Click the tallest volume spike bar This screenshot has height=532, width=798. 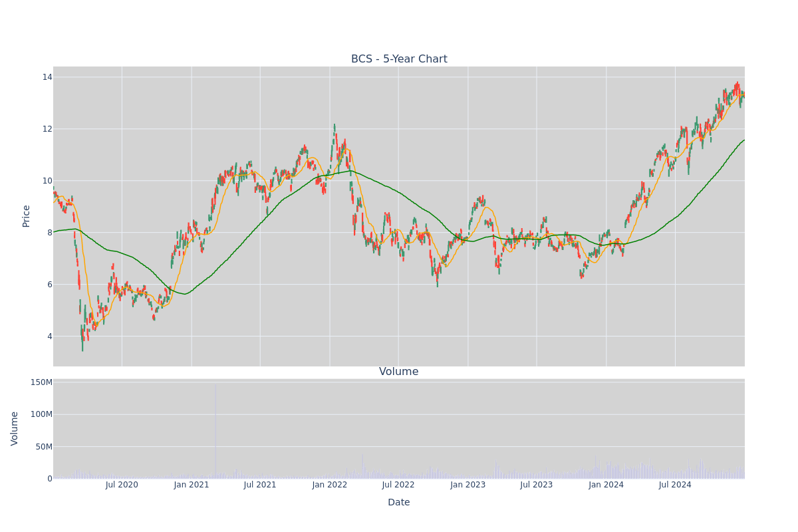215,431
